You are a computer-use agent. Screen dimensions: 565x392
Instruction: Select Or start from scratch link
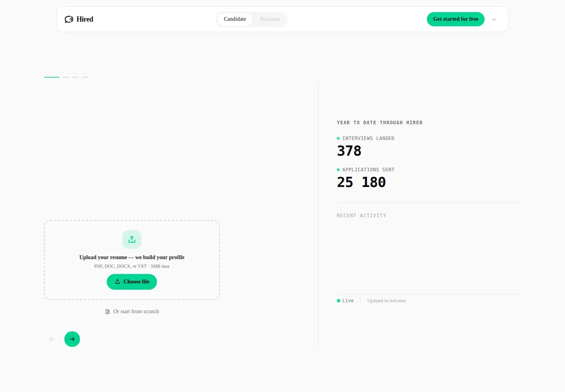tap(132, 312)
